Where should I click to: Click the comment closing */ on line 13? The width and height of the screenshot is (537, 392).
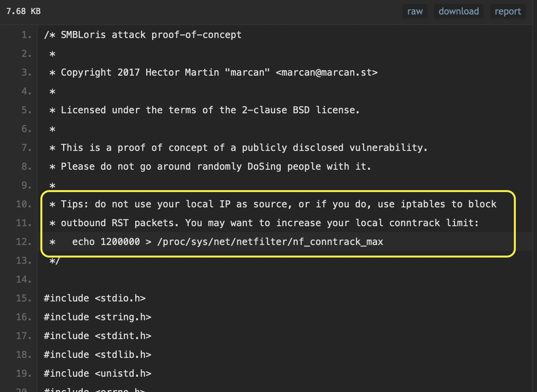pos(54,261)
